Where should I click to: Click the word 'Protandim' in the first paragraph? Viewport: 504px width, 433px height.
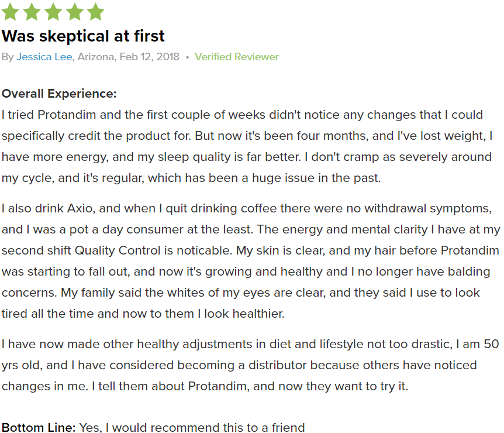coord(67,115)
